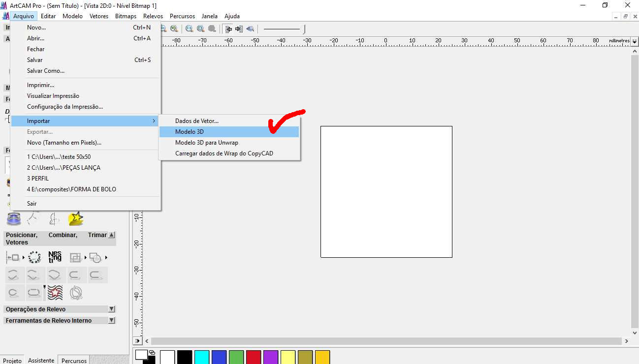Image resolution: width=639 pixels, height=364 pixels.
Task: Open the Nesting tool
Action: coord(55,257)
